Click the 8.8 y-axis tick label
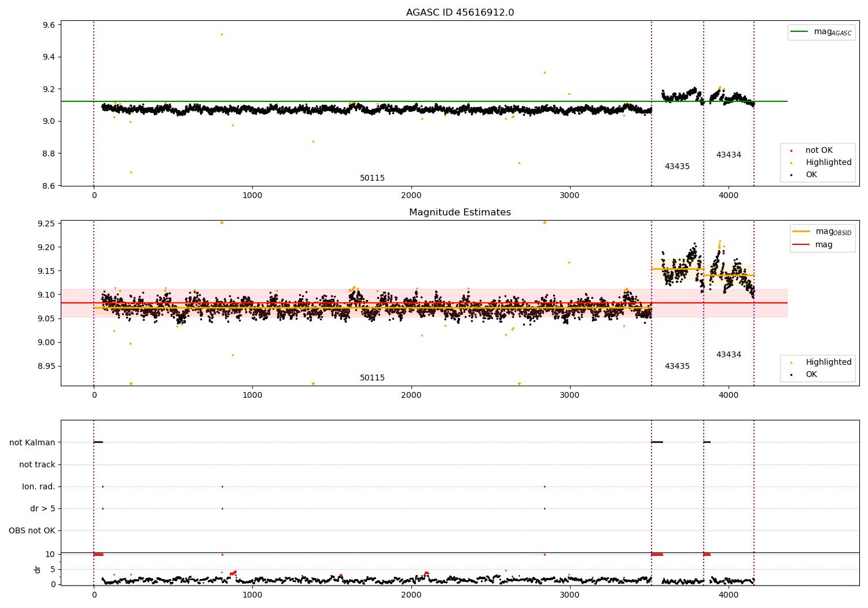This screenshot has height=608, width=868. click(x=49, y=154)
